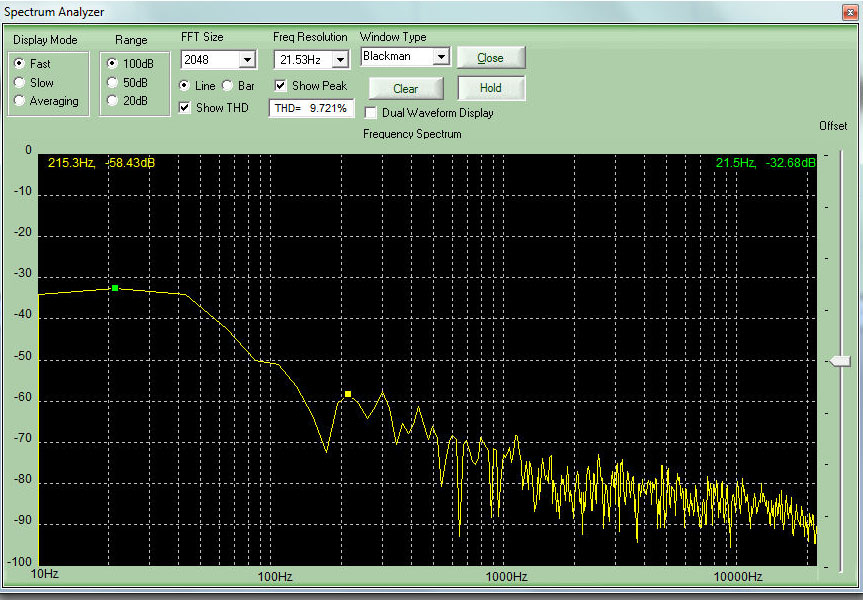The image size is (863, 600).
Task: Choose Averaging display mode
Action: pos(21,101)
